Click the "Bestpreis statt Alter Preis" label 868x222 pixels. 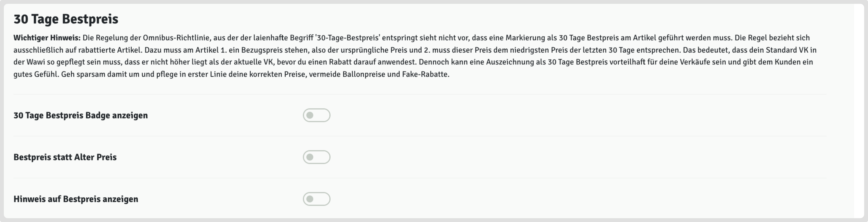coord(65,157)
